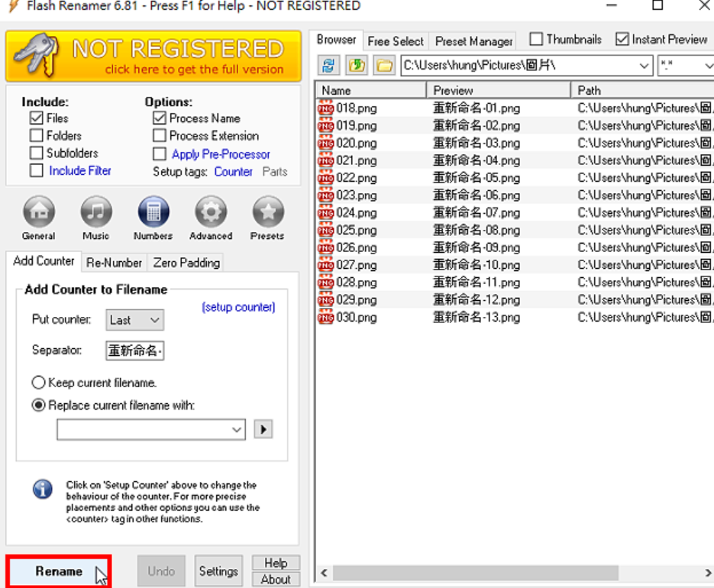This screenshot has height=588, width=714.
Task: Click the refresh file list icon
Action: 328,66
